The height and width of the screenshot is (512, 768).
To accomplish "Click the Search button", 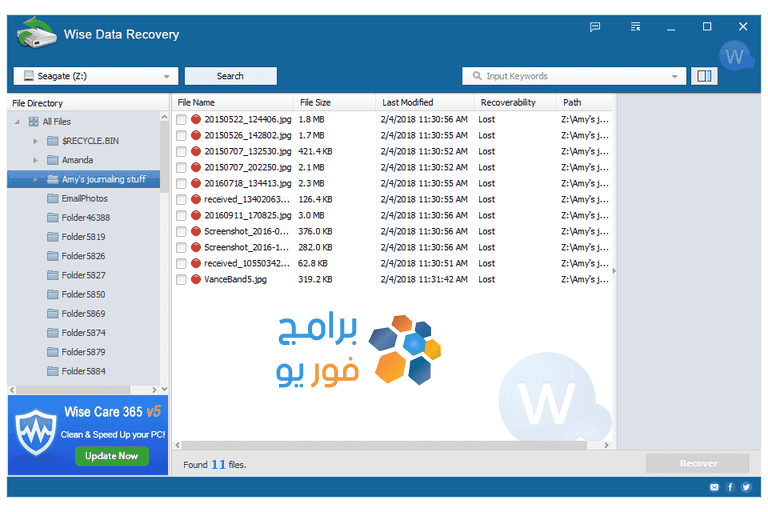I will 231,76.
